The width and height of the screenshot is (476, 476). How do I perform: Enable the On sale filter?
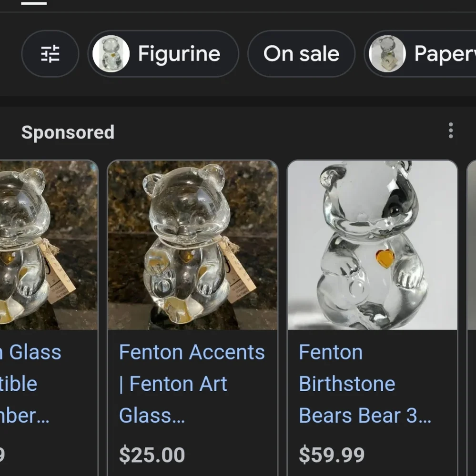[301, 53]
